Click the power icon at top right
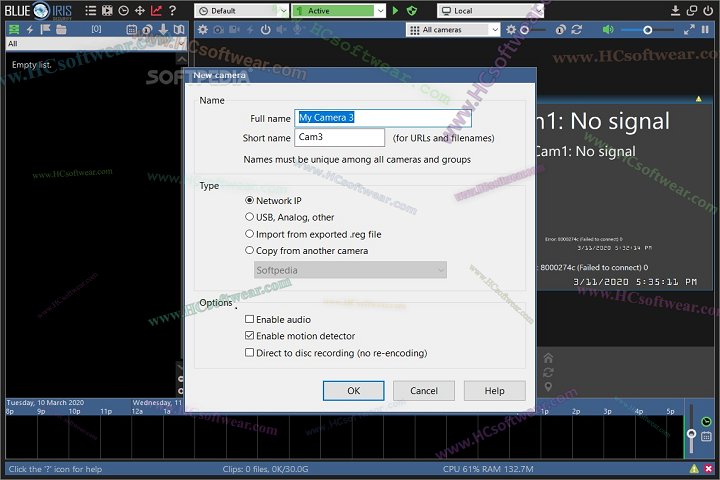 pos(708,11)
